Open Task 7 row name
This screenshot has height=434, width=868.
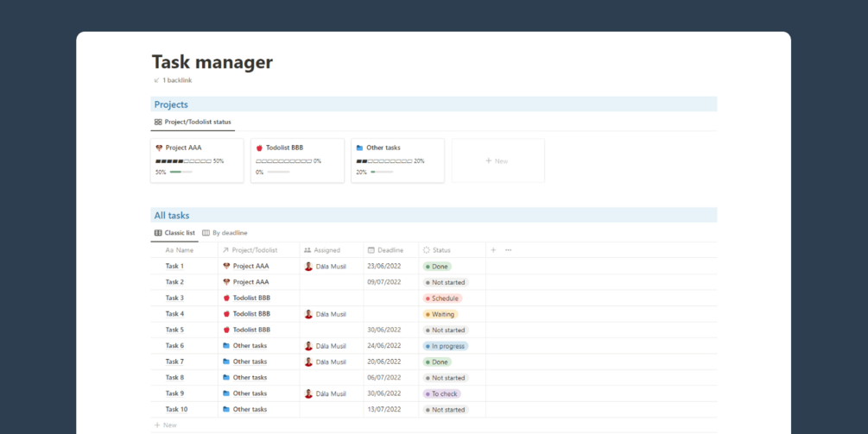[175, 362]
